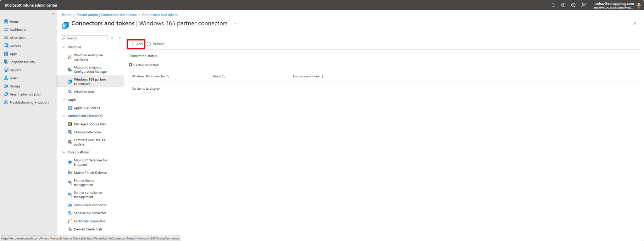644x241 pixels.
Task: Open Troubleshooting + support wrench icon
Action: [x=6, y=102]
